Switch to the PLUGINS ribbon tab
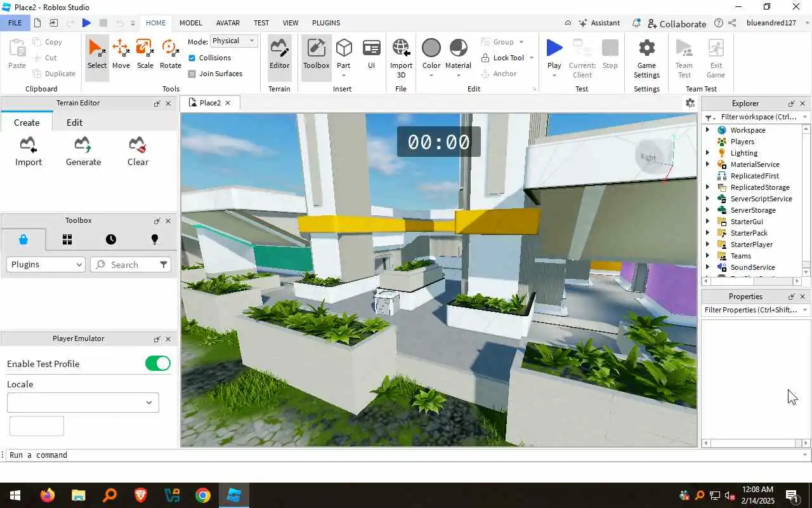Viewport: 812px width, 508px height. [326, 23]
